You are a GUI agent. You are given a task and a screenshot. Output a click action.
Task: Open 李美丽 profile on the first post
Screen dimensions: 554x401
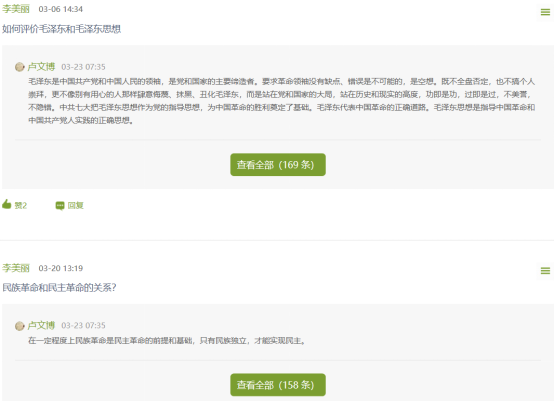tap(16, 9)
